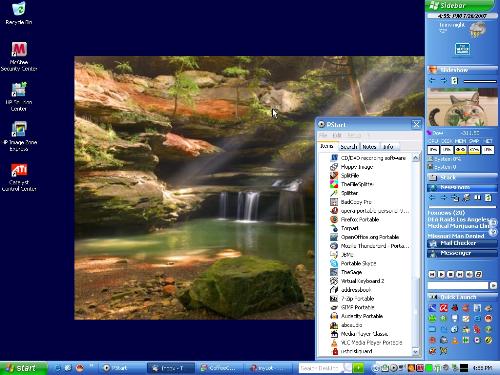Viewport: 500px width, 375px height.
Task: Collapse the Slideshow panel header
Action: [x=462, y=70]
